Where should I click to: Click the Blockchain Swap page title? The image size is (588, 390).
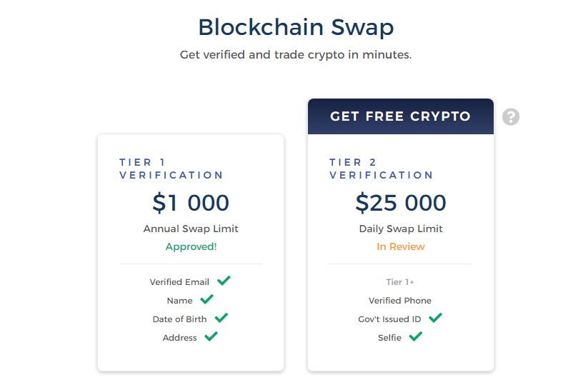pos(296,28)
